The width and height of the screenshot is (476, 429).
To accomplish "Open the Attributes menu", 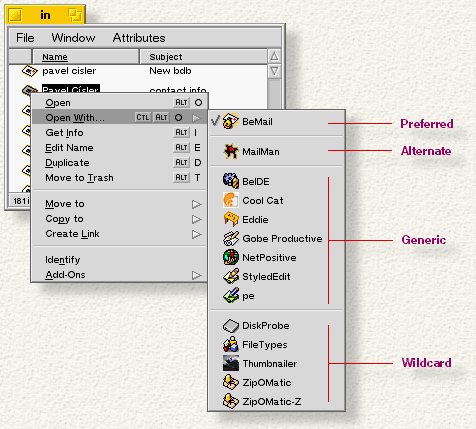I will coord(139,38).
